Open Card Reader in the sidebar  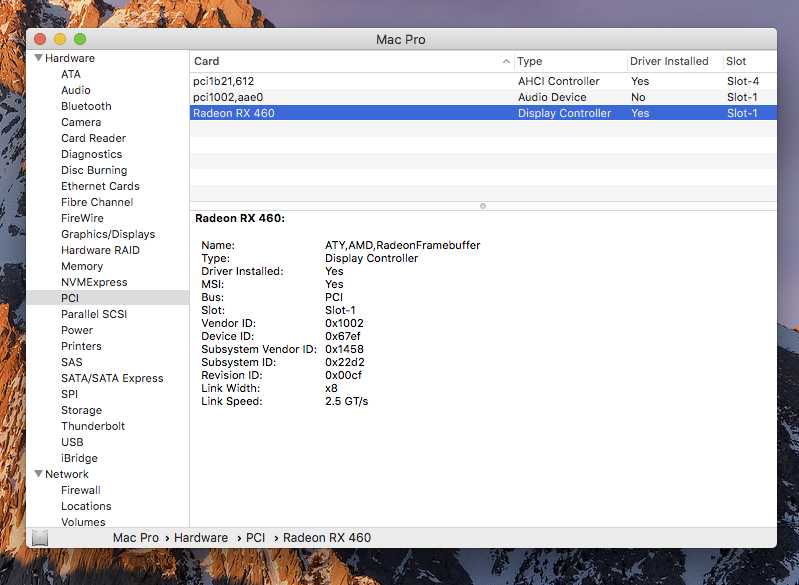pyautogui.click(x=93, y=138)
